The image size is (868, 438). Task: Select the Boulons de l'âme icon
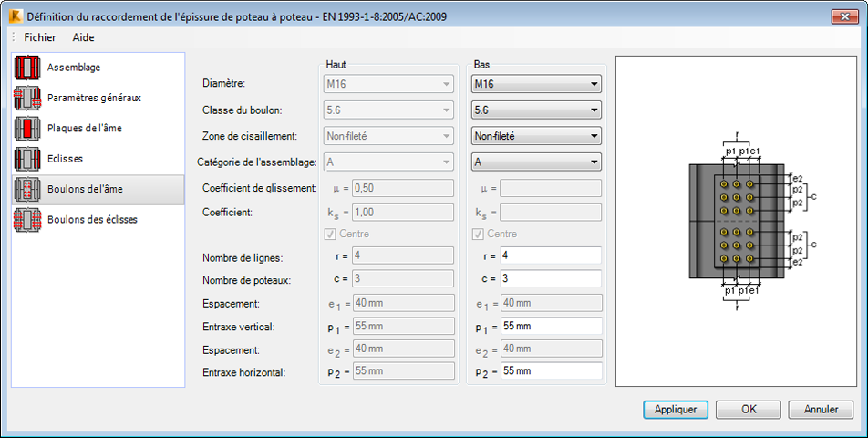pyautogui.click(x=27, y=189)
